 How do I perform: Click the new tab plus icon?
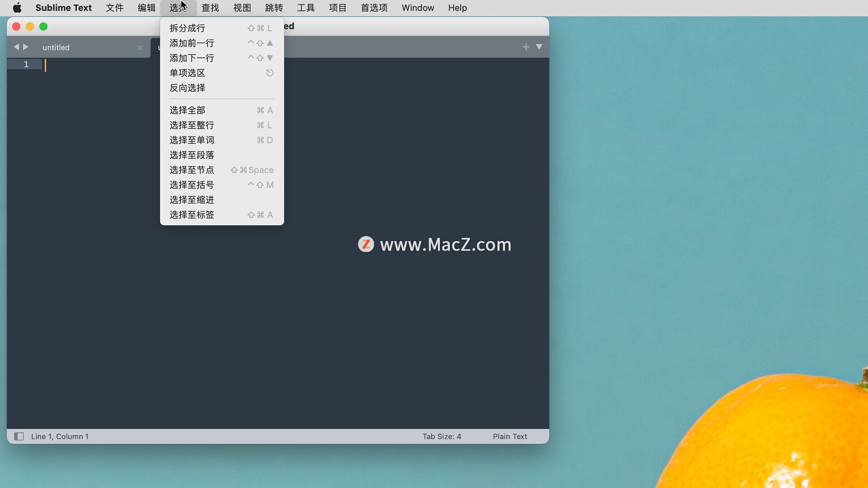(x=526, y=47)
